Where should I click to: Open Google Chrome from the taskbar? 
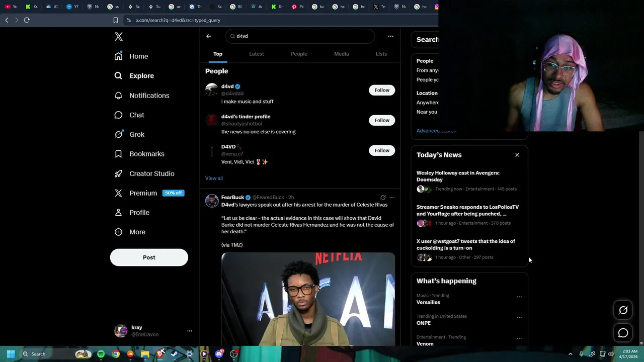click(x=116, y=354)
